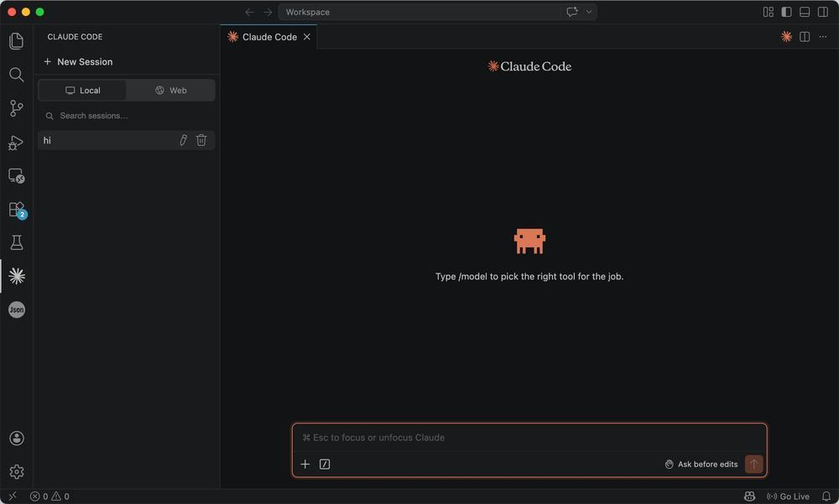
Task: Click Go Live in status bar
Action: click(x=788, y=496)
